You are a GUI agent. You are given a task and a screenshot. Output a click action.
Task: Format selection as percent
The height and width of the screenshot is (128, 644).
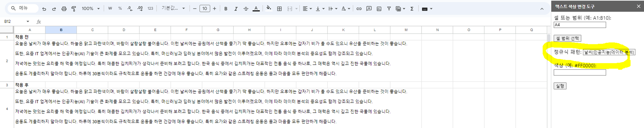[120, 9]
